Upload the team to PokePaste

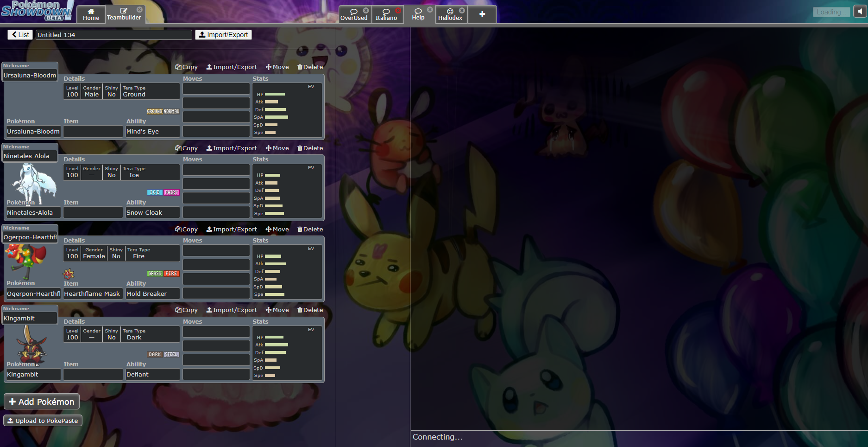(43, 421)
